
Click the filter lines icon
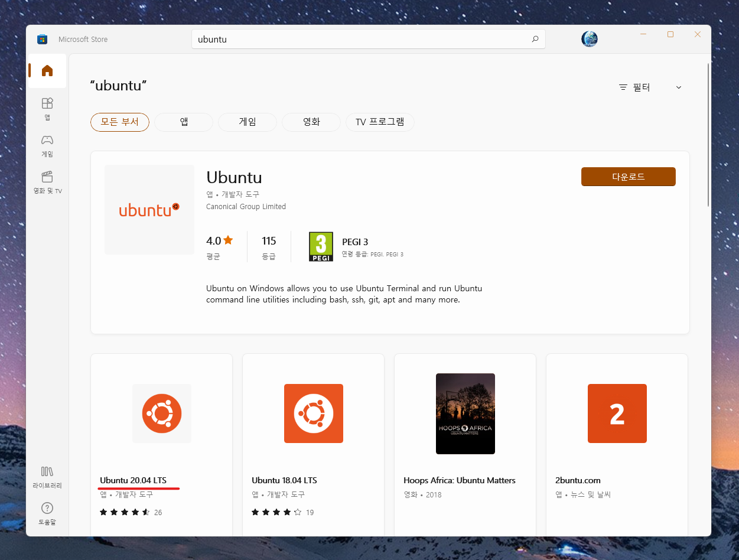coord(623,87)
